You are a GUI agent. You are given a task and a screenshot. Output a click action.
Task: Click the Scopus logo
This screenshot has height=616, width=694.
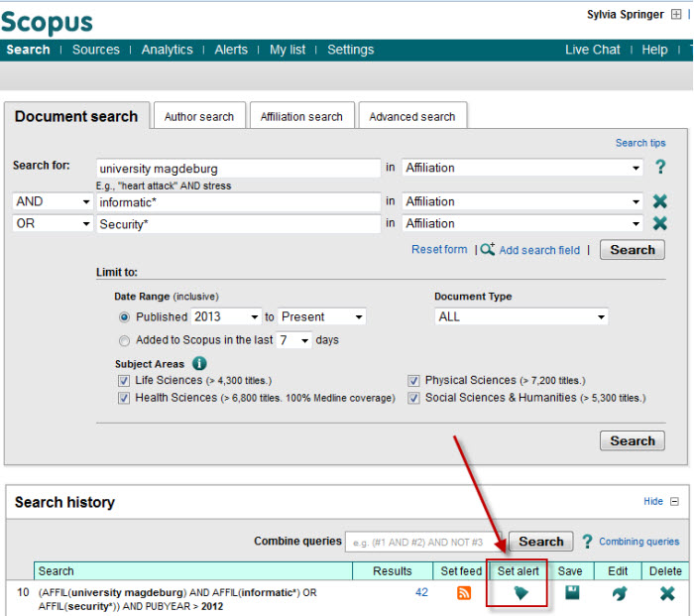(x=47, y=22)
